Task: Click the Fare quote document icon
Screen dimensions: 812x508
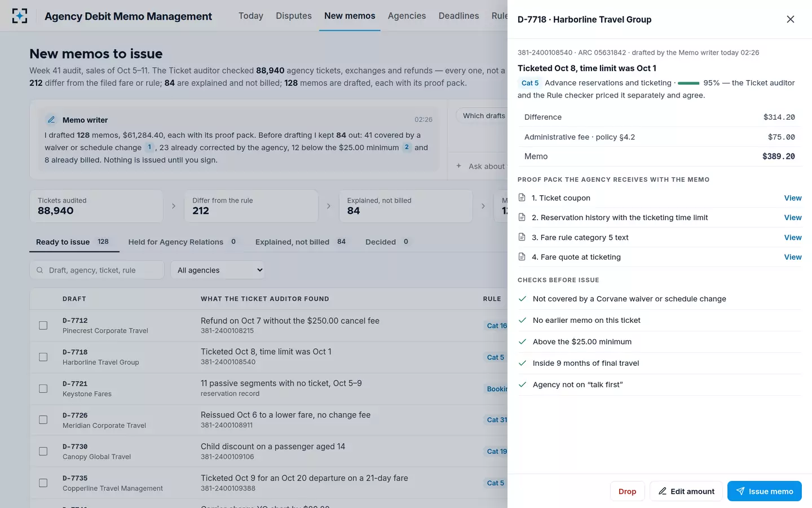Action: [x=522, y=257]
